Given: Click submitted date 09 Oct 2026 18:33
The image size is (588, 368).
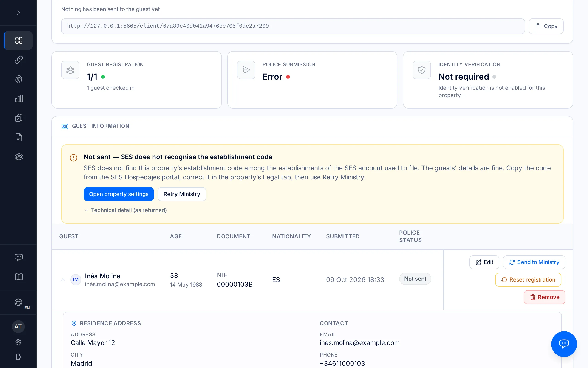Looking at the screenshot, I should pos(355,280).
